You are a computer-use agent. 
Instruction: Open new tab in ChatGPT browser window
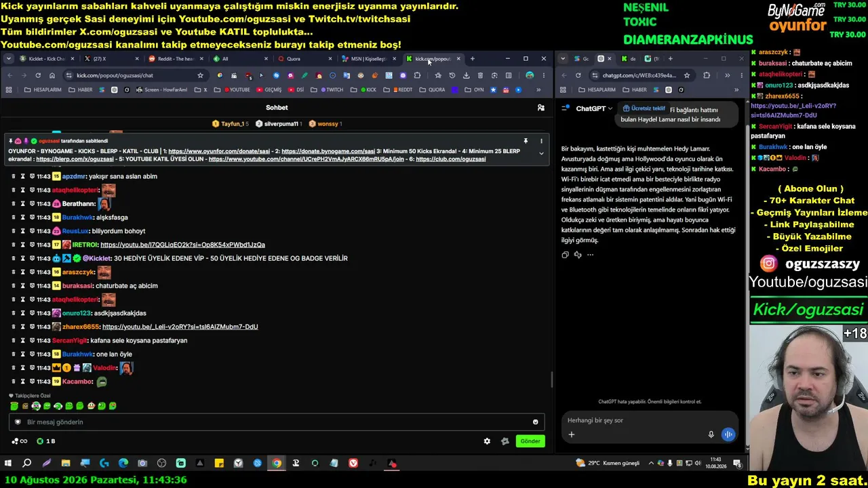coord(671,59)
